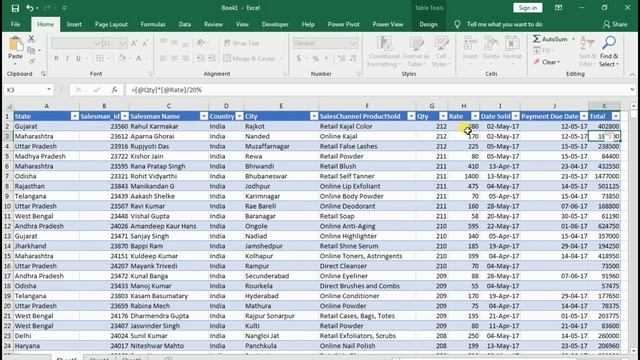Click vertical scrollbar down arrow
This screenshot has width=640, height=360.
coord(633,350)
